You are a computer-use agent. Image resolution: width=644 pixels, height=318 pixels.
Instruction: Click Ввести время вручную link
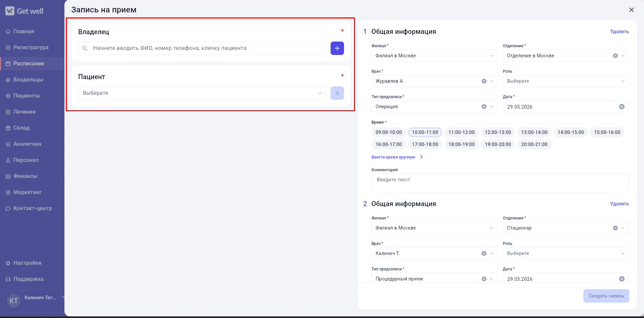393,157
